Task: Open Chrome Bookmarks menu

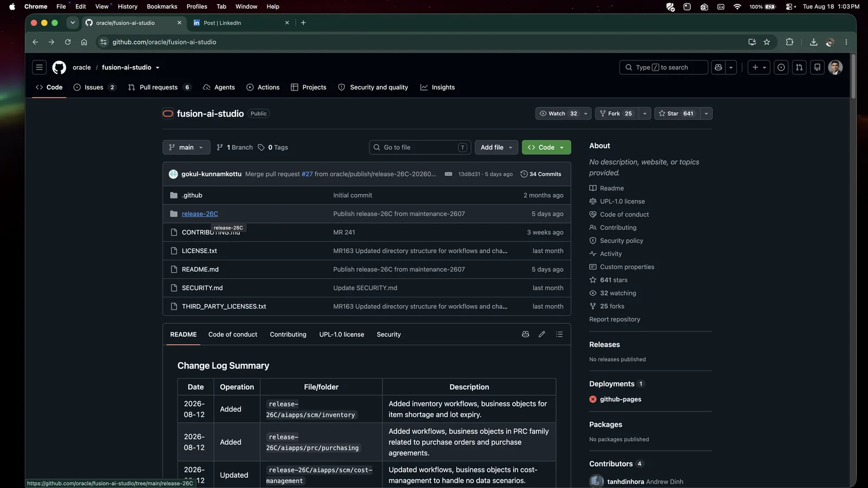Action: tap(162, 7)
